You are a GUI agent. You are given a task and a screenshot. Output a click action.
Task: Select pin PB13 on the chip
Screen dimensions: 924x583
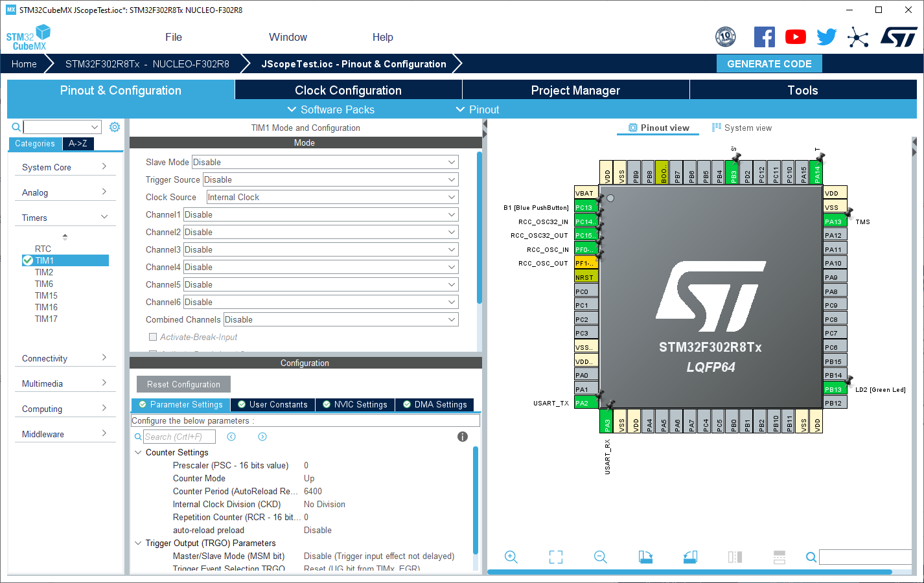[835, 389]
